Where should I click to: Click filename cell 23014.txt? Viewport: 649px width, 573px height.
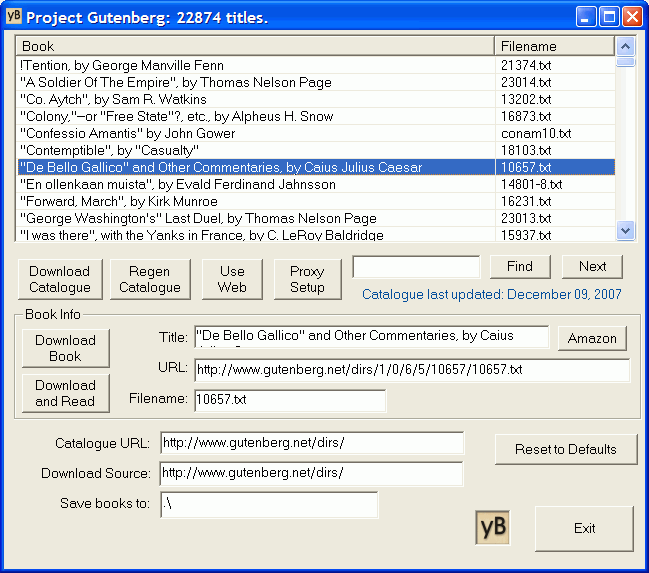pos(555,82)
